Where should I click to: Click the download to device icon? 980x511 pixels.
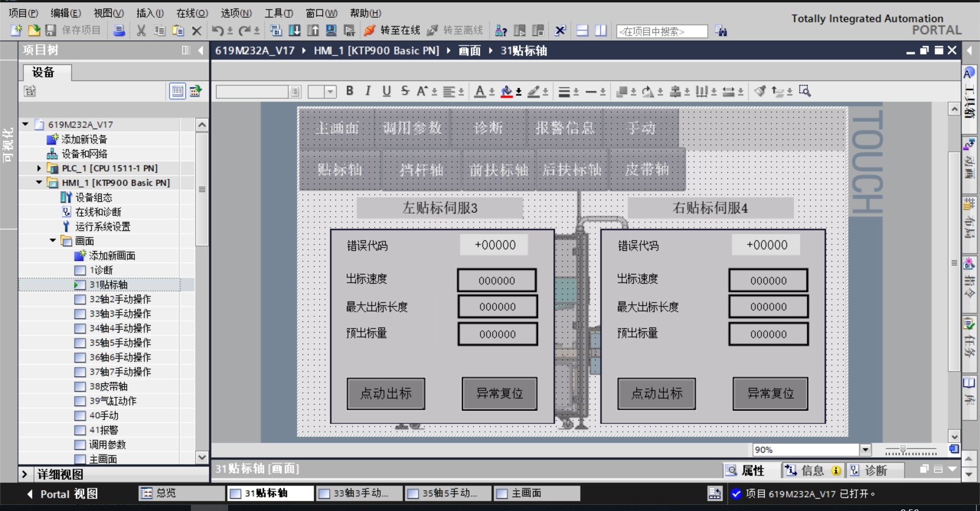[x=295, y=31]
